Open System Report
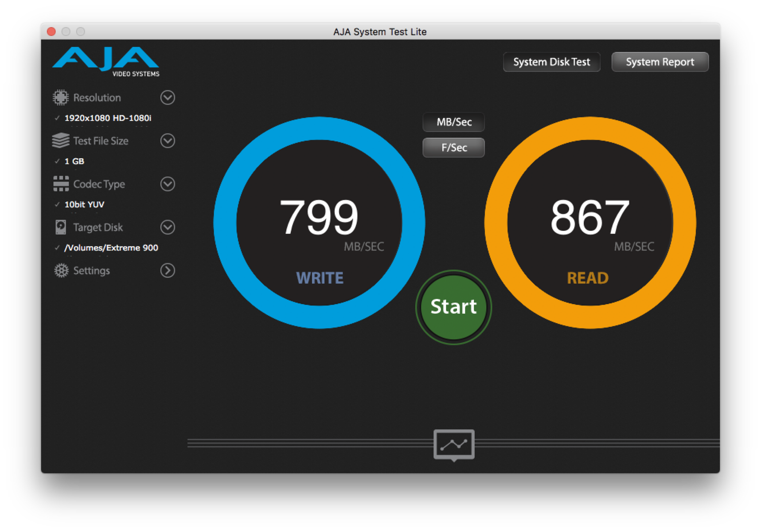The width and height of the screenshot is (761, 532). click(660, 62)
